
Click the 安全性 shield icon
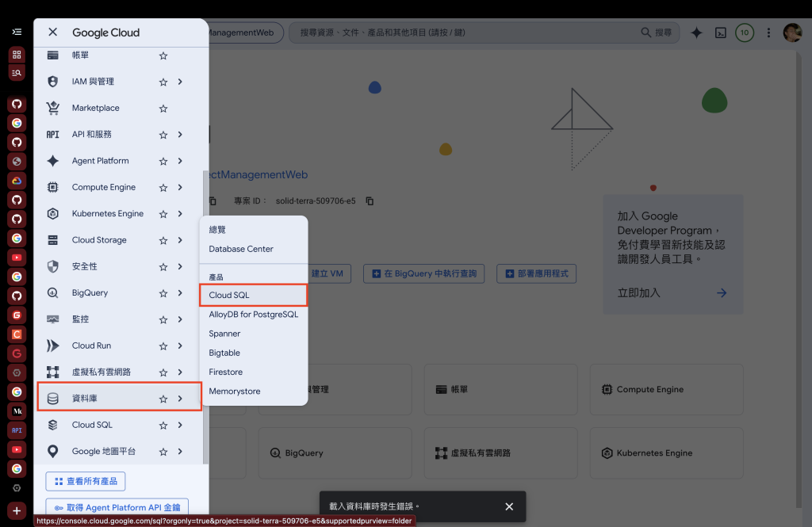(53, 266)
